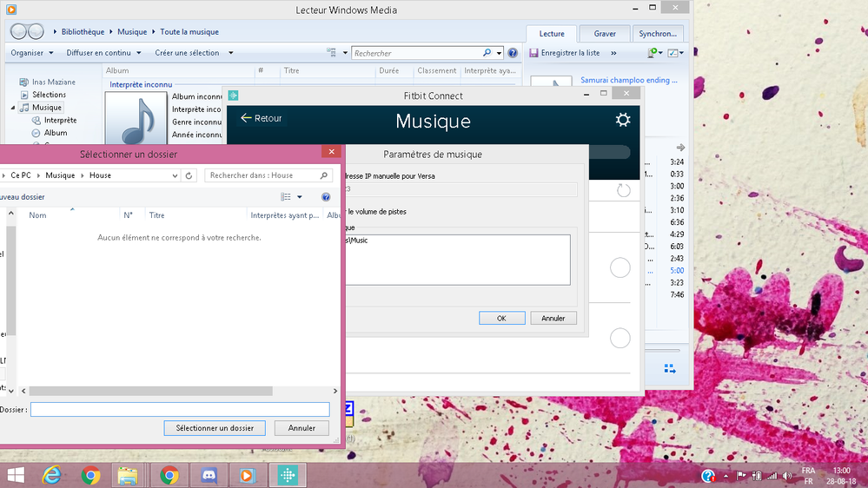868x488 pixels.
Task: Click Media Player forward navigation button
Action: (36, 31)
